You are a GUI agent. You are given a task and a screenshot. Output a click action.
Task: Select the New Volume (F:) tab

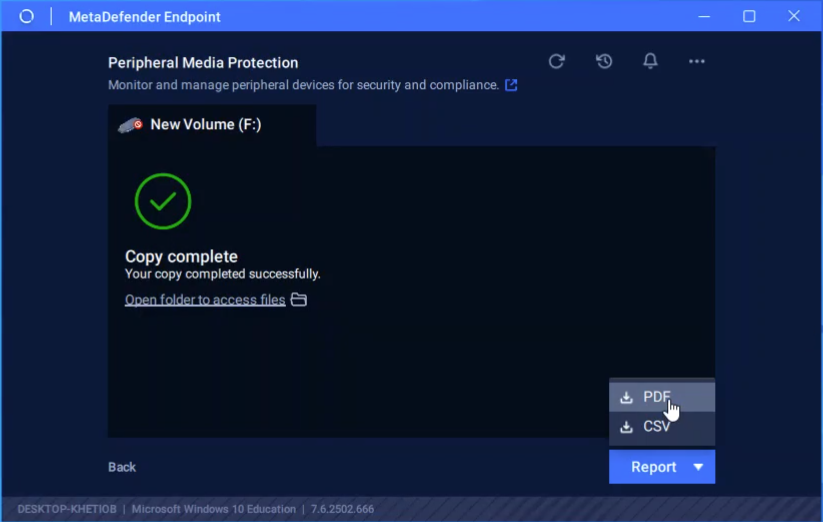(212, 125)
